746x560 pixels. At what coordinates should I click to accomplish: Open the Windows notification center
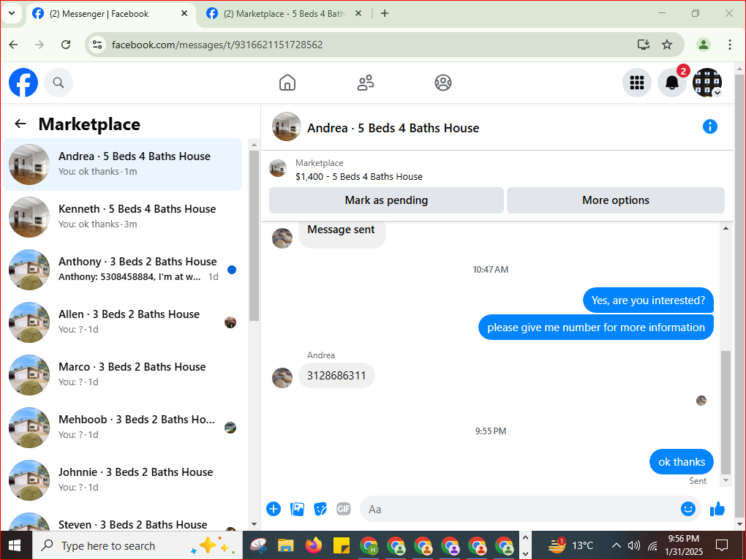pos(722,545)
